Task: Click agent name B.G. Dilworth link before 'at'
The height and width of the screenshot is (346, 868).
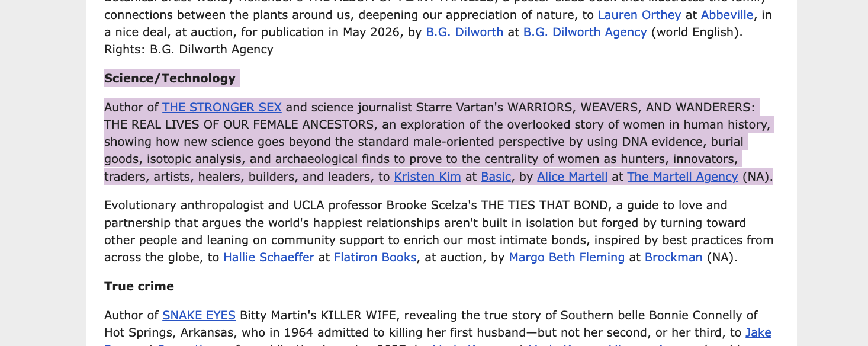Action: point(464,32)
